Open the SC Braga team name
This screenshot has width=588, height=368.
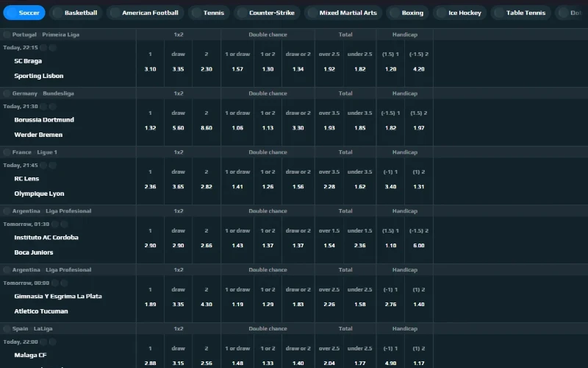[x=28, y=61]
